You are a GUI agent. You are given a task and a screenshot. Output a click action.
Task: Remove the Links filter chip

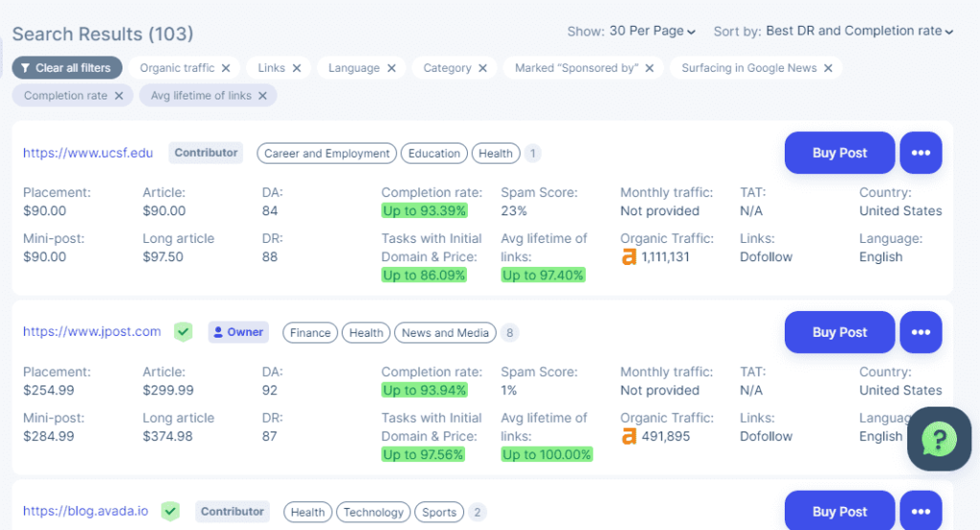[x=297, y=68]
